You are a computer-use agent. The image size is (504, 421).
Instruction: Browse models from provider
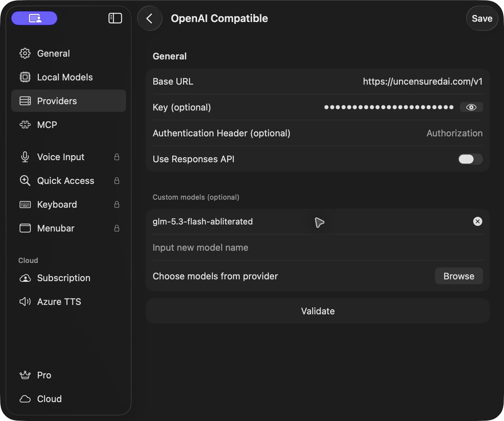coord(459,276)
